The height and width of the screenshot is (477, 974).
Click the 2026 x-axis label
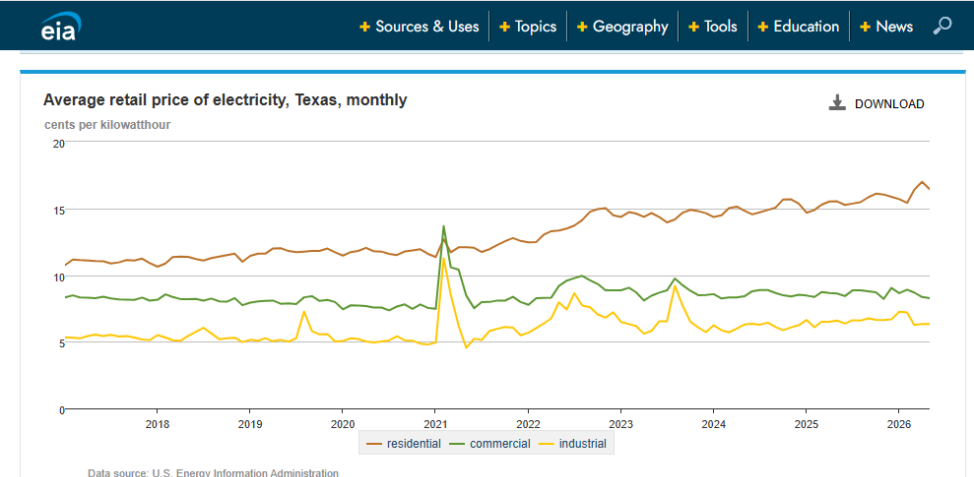coord(898,424)
